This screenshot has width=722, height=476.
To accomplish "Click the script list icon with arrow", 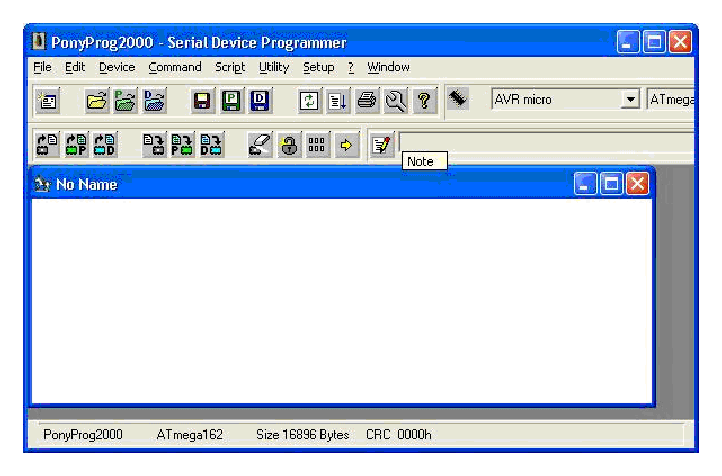I will click(x=338, y=100).
